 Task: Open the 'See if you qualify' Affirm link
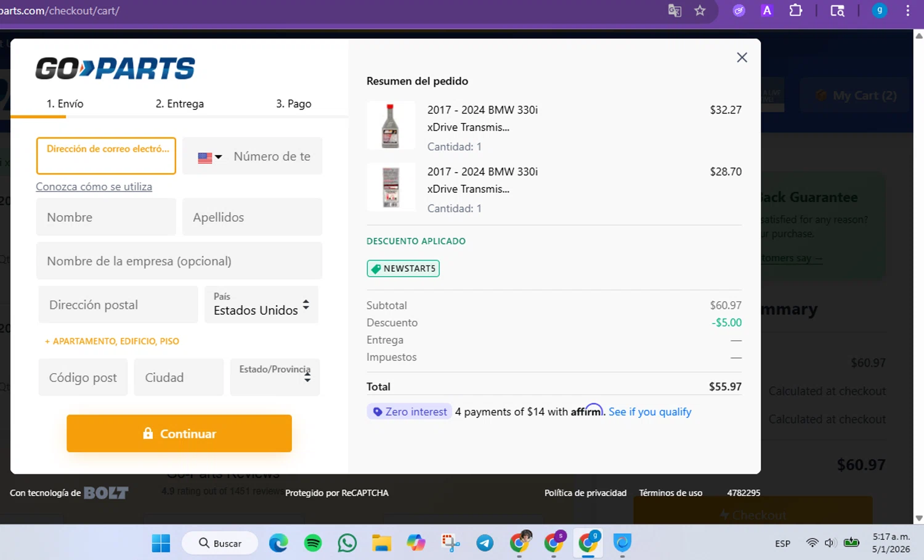click(x=650, y=412)
